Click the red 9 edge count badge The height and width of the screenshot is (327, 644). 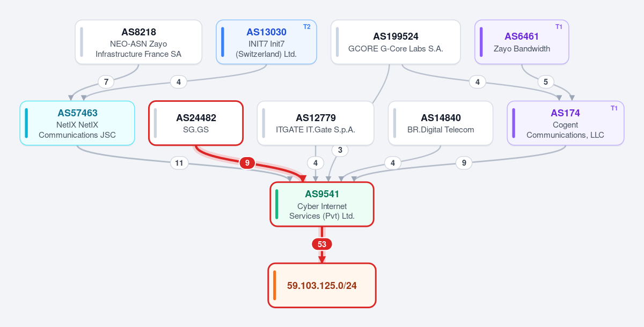[247, 163]
